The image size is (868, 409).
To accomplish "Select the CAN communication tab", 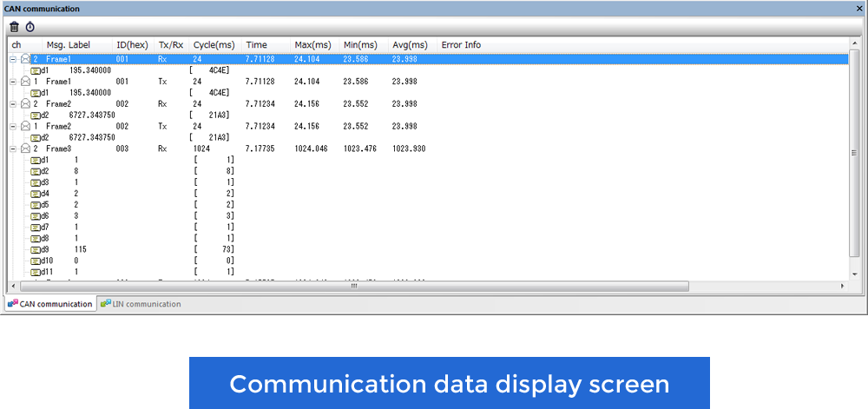I will pos(50,304).
